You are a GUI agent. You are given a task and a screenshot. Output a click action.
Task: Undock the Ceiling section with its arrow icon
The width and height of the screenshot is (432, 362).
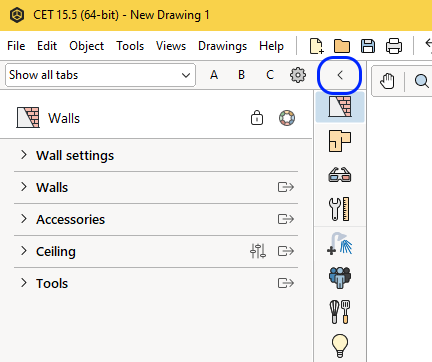(286, 251)
